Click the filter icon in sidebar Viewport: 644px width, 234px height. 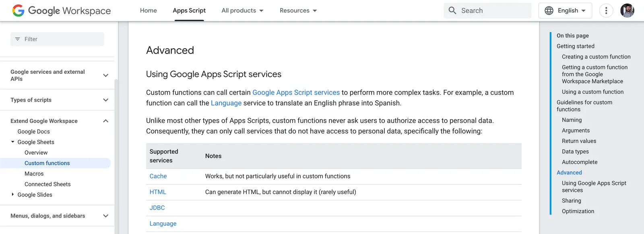(x=17, y=39)
